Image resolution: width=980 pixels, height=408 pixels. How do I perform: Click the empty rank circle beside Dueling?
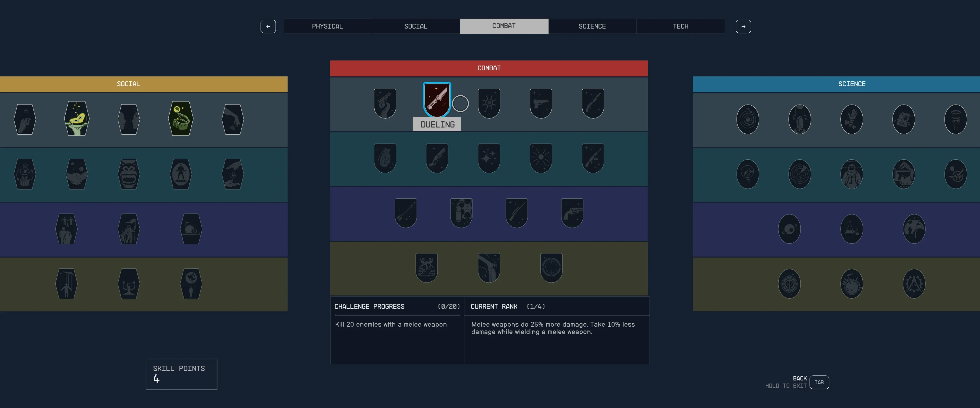tap(460, 104)
